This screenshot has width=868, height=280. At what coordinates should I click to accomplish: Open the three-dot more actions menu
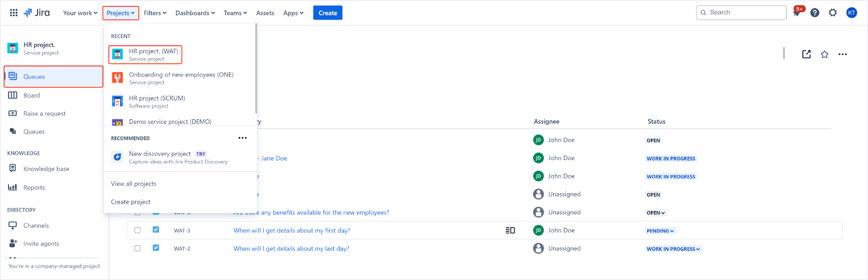coord(843,54)
